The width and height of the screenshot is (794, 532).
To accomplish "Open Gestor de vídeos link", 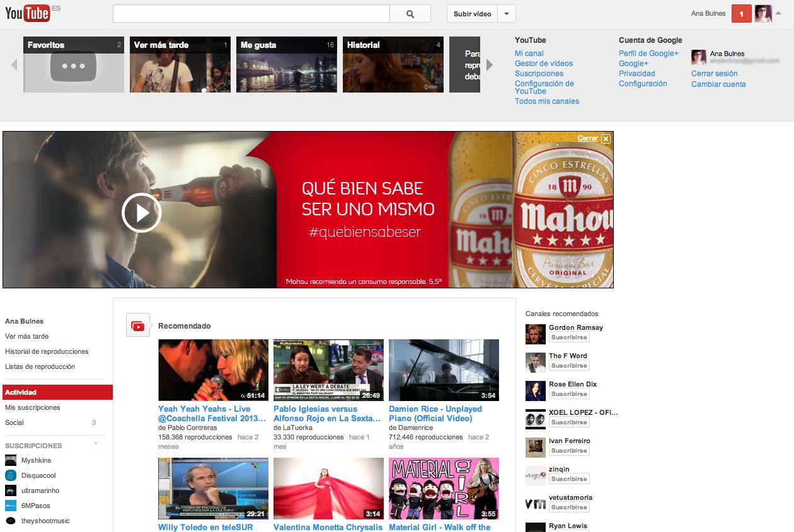I will click(544, 64).
